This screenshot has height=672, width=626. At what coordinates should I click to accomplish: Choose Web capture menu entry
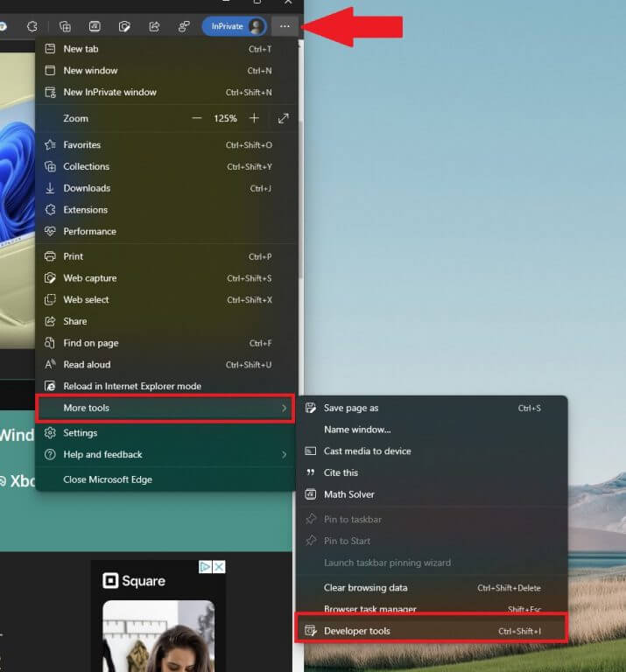166,278
